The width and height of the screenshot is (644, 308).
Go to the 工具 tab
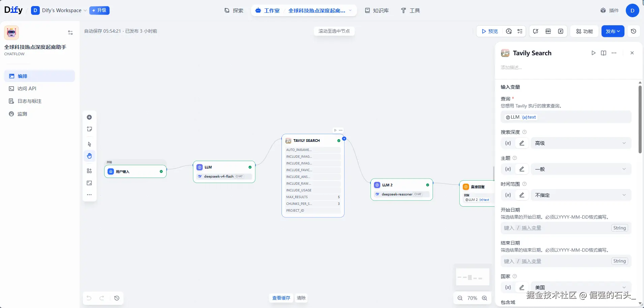[410, 10]
